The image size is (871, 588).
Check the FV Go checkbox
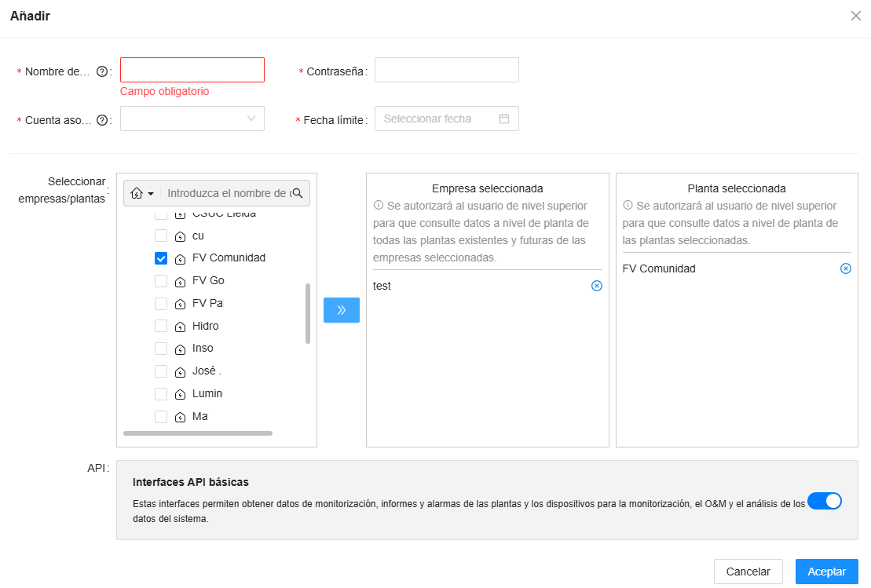point(160,281)
